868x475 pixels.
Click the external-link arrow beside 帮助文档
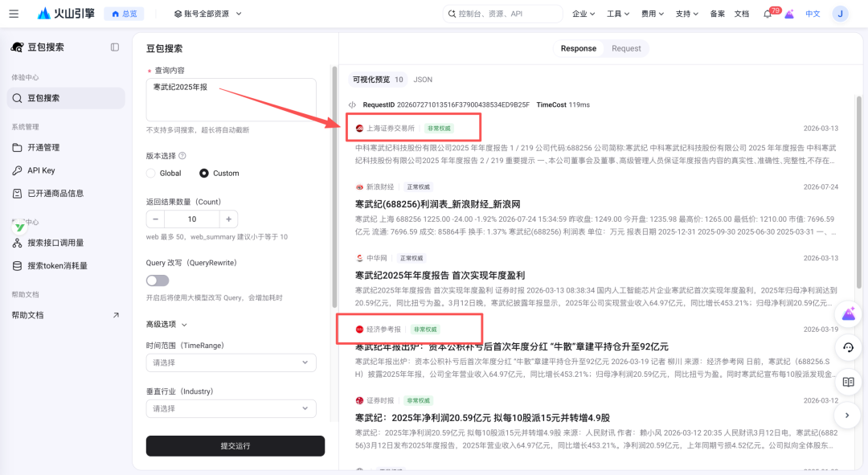point(116,315)
